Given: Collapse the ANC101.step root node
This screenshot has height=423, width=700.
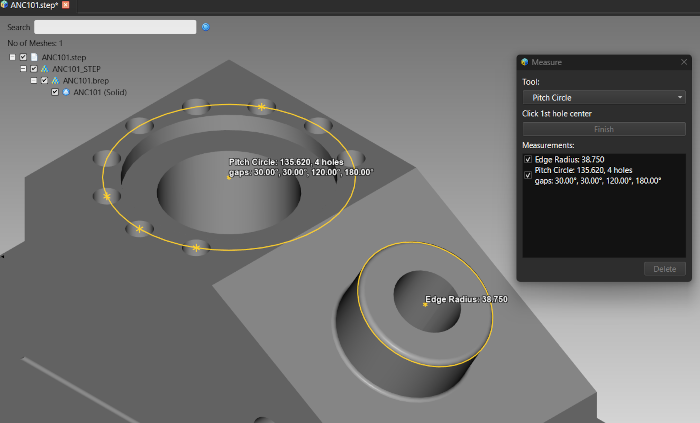Looking at the screenshot, I should click(x=12, y=57).
